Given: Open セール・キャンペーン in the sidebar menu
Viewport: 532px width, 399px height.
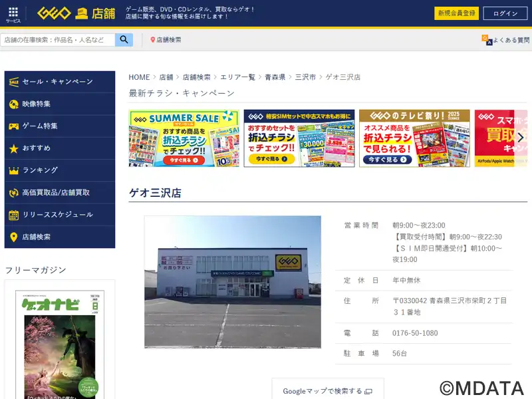Looking at the screenshot, I should [x=60, y=82].
